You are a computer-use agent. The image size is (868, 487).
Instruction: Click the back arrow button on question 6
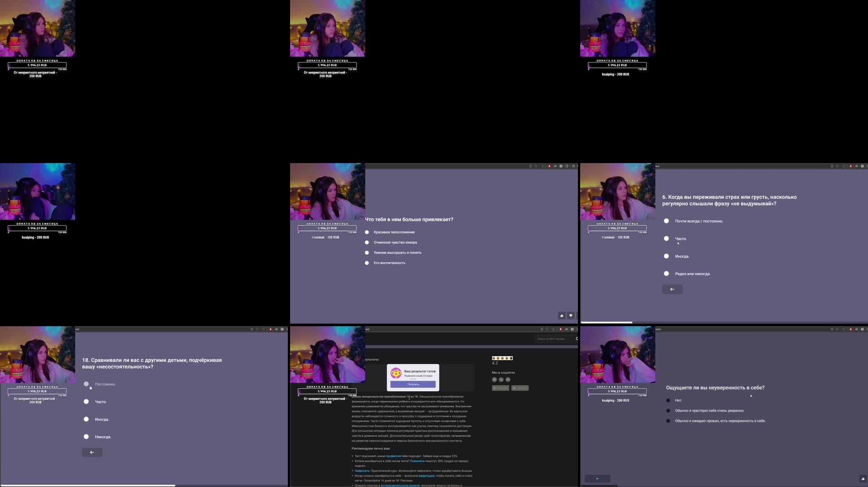coord(672,289)
